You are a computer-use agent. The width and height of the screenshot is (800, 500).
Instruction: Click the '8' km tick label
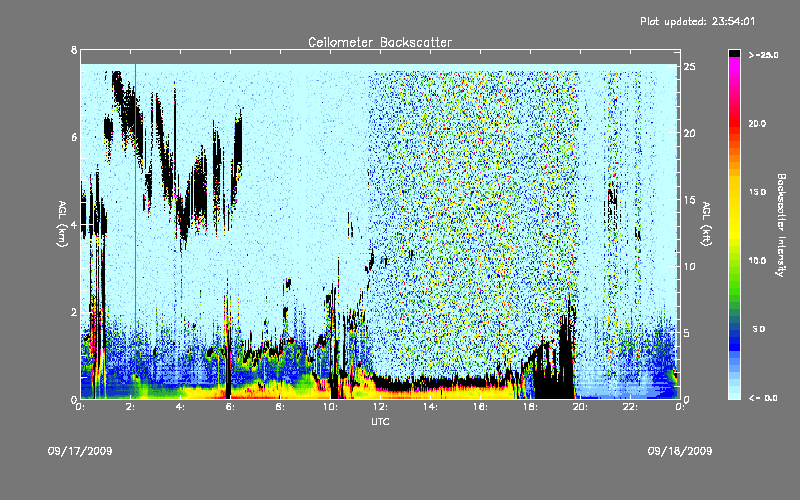click(x=74, y=50)
